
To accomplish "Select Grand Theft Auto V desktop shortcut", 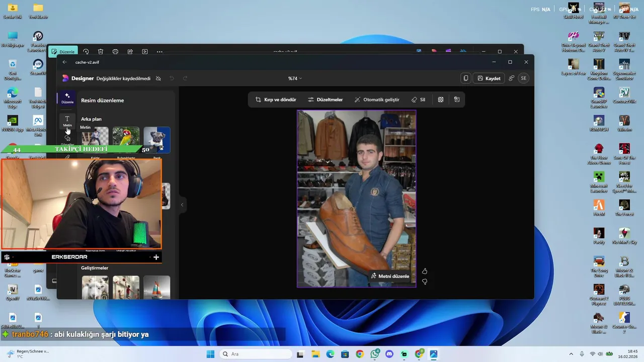I will [x=599, y=41].
